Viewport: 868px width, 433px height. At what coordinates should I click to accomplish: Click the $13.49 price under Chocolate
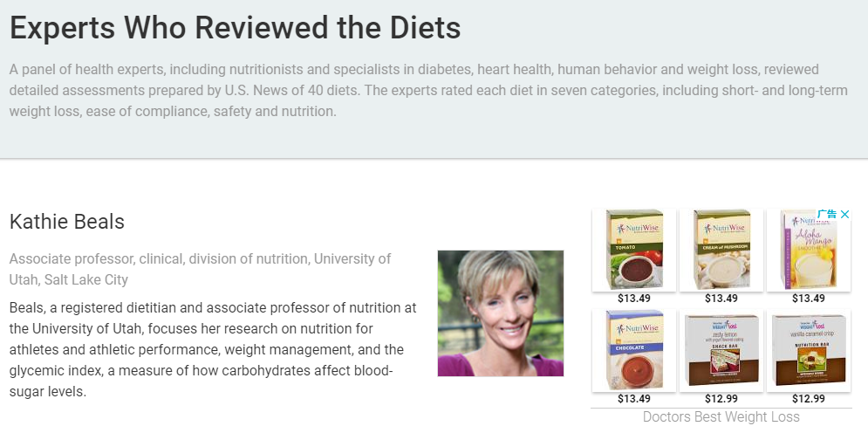[x=634, y=399]
